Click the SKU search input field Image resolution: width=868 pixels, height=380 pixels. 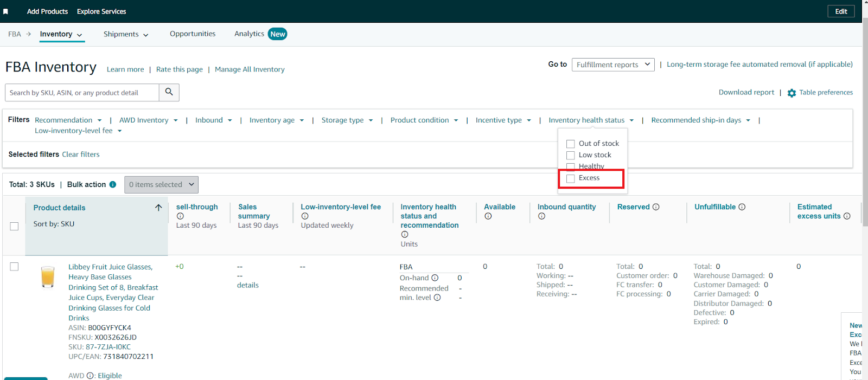[x=82, y=93]
